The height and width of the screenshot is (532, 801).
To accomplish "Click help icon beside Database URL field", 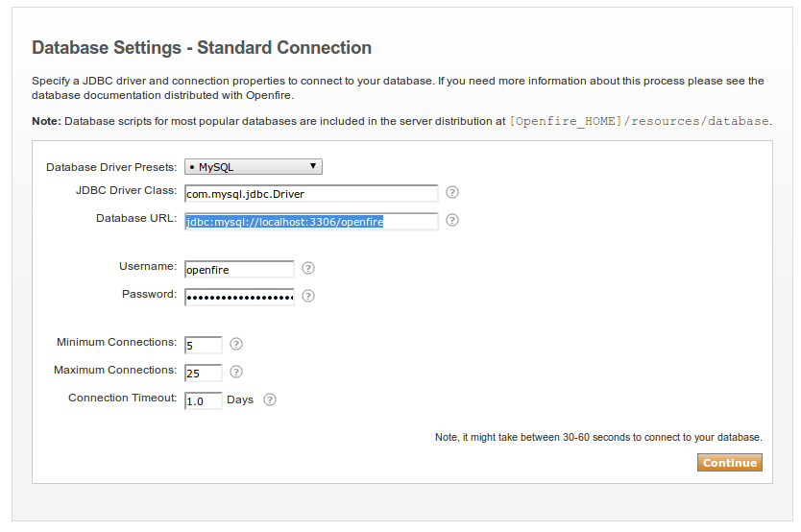I will pyautogui.click(x=452, y=220).
